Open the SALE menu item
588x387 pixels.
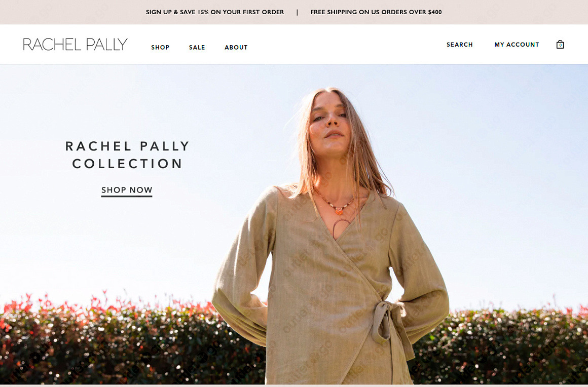click(197, 47)
